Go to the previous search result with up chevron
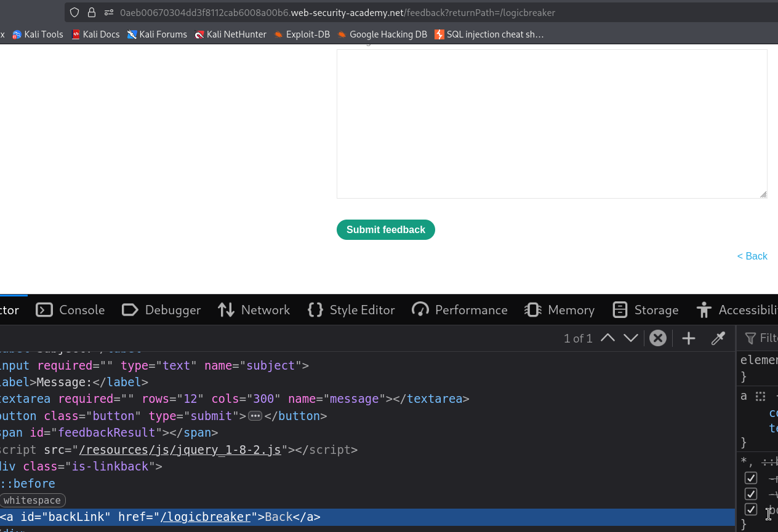 (608, 338)
